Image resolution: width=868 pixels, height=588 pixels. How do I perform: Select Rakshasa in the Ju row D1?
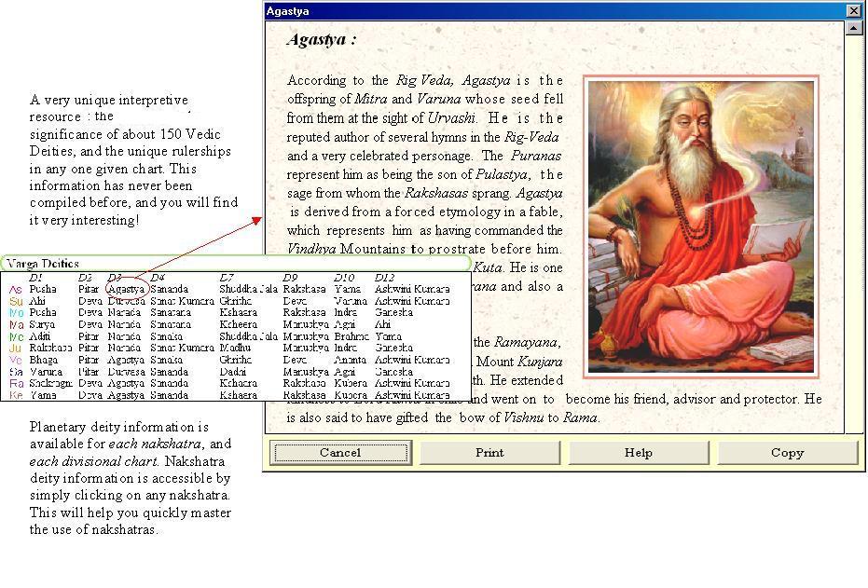50,348
